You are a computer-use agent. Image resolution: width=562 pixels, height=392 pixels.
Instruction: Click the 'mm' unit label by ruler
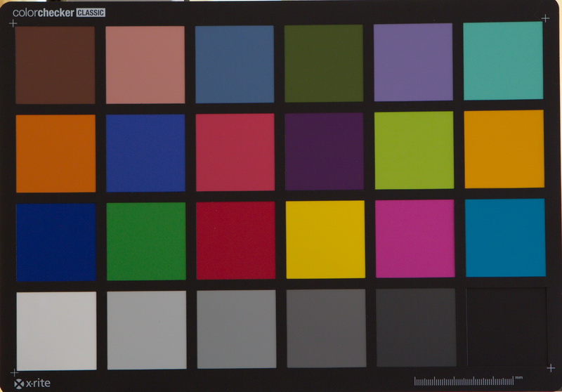[x=518, y=378]
